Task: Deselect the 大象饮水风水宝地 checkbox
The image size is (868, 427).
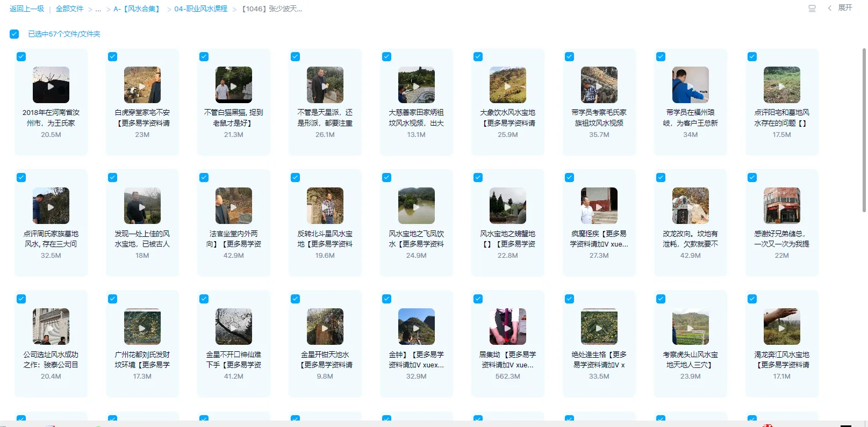Action: point(478,56)
